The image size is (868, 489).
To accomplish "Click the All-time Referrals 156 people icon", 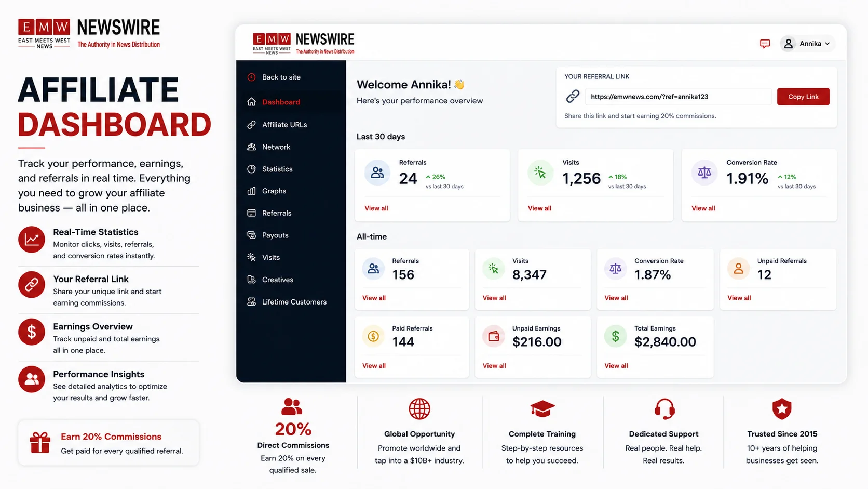I will [373, 269].
